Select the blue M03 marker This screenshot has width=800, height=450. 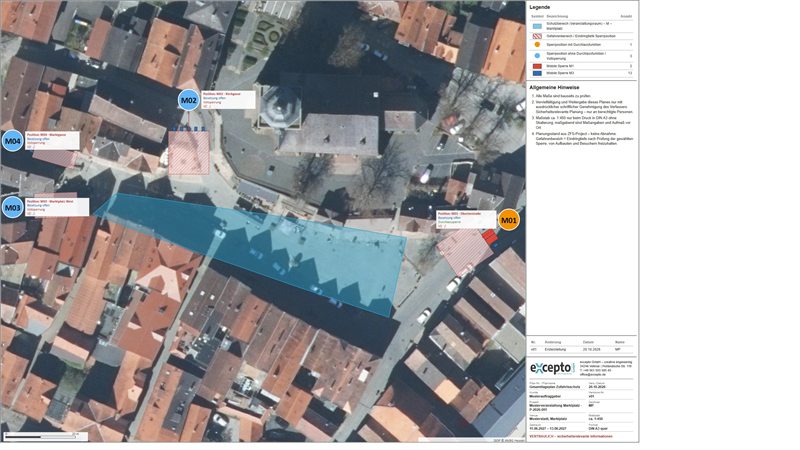point(12,208)
